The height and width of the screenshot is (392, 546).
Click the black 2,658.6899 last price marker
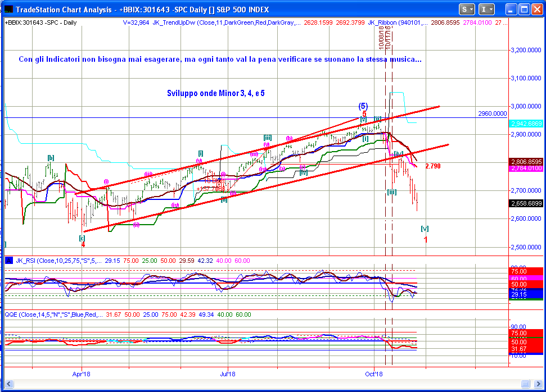(x=526, y=203)
